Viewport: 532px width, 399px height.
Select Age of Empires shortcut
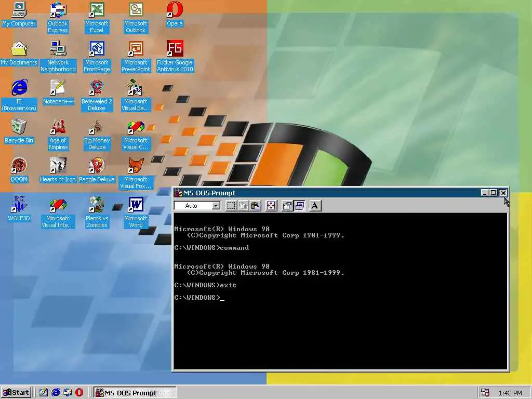(x=58, y=135)
